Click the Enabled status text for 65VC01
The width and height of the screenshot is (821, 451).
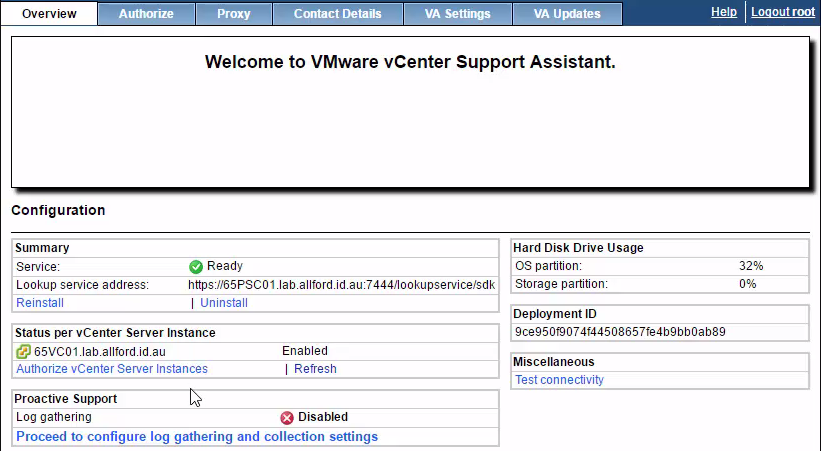[x=305, y=351]
